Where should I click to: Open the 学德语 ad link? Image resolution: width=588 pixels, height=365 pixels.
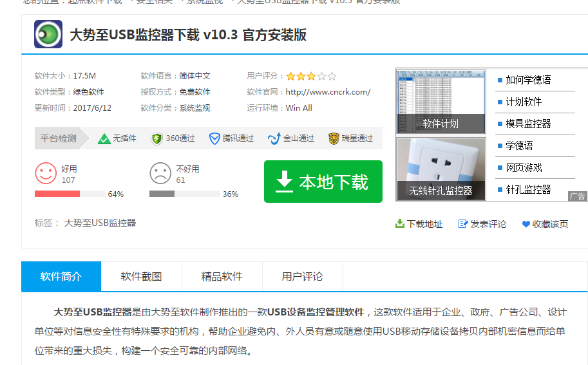coord(519,145)
